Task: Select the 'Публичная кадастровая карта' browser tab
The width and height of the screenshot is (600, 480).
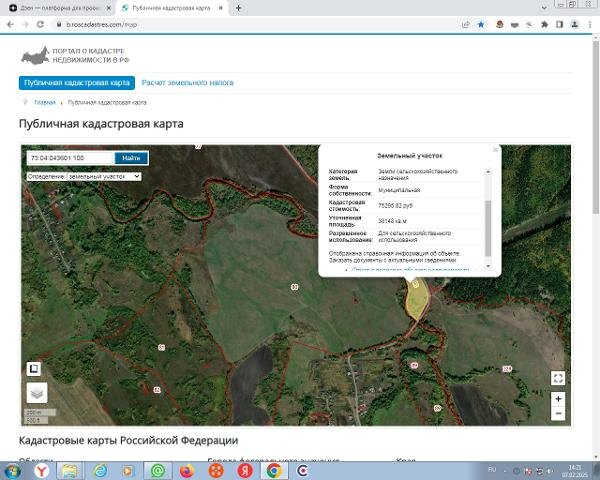Action: tap(171, 8)
